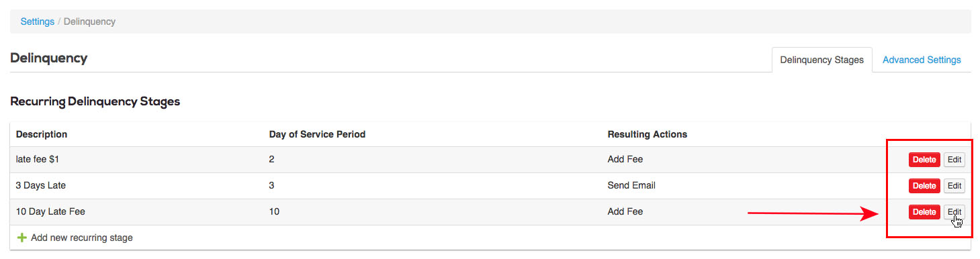
Task: Click the Send Email resulting action cell
Action: [631, 186]
